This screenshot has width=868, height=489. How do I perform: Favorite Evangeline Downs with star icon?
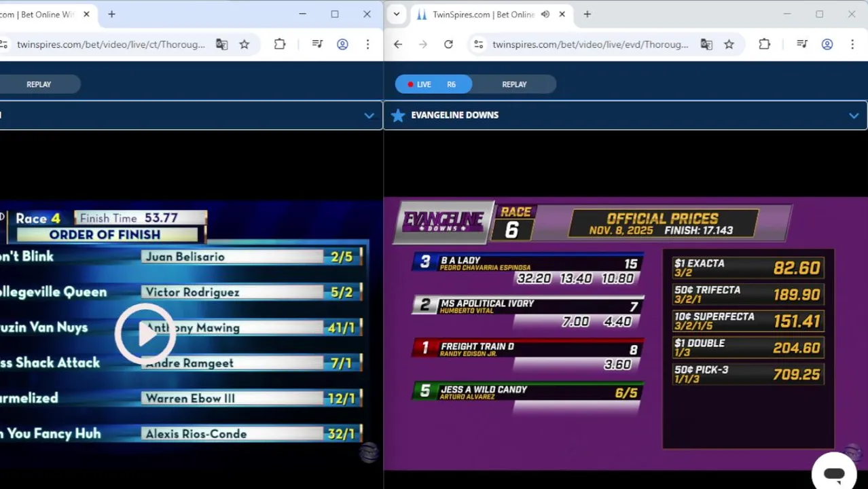tap(398, 115)
